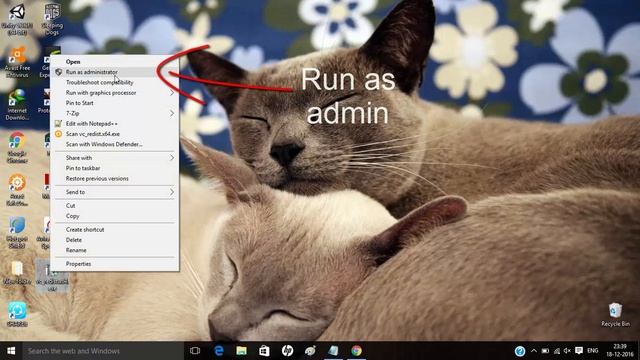Viewport: 640px width, 360px height.
Task: Open File Explorer from the taskbar
Action: coord(242,351)
